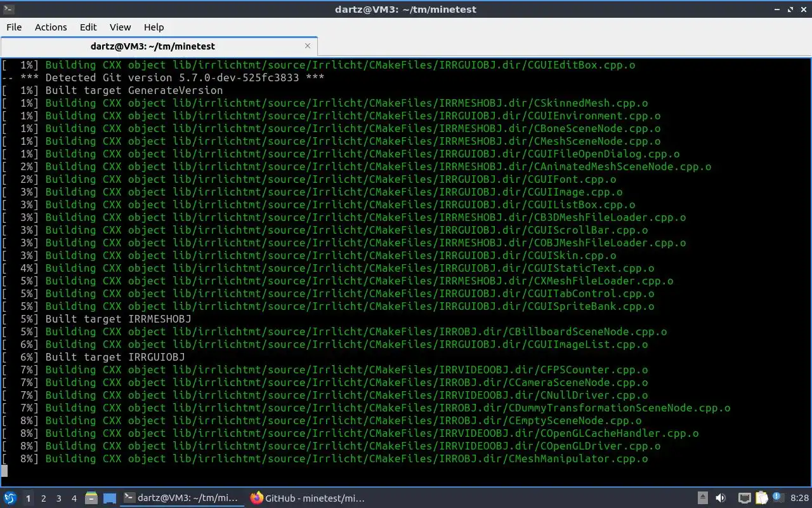Viewport: 812px width, 508px height.
Task: Click the CNullDriver.cpp.o build line
Action: [x=325, y=395]
